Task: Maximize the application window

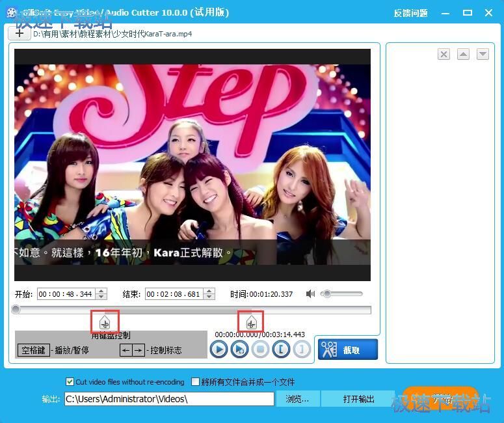Action: pos(467,13)
